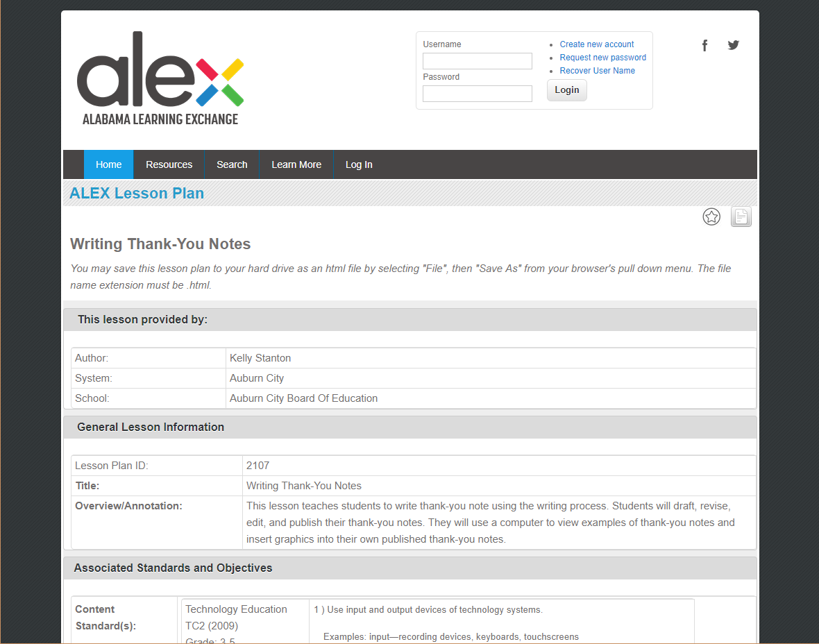Open the ALEX Twitter page icon
The height and width of the screenshot is (644, 819).
733,46
